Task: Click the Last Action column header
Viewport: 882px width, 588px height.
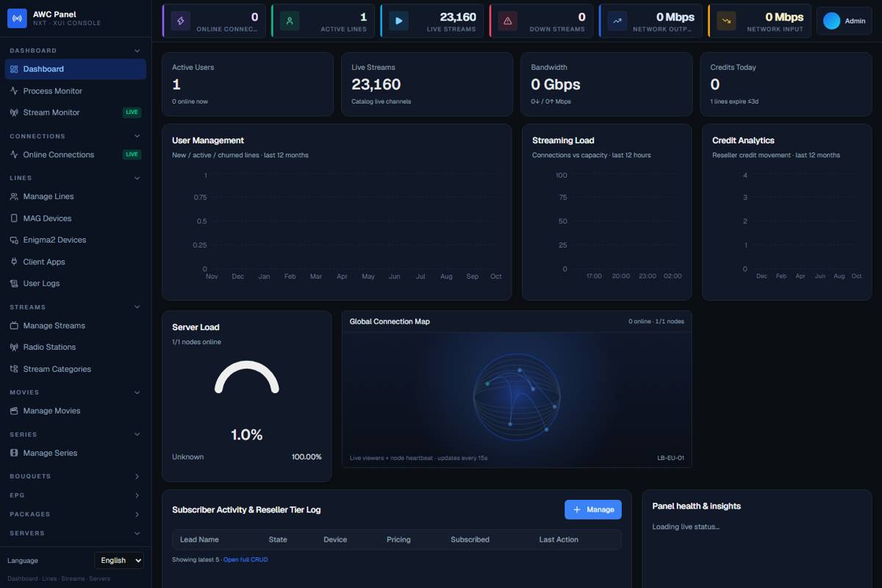Action: pos(559,539)
